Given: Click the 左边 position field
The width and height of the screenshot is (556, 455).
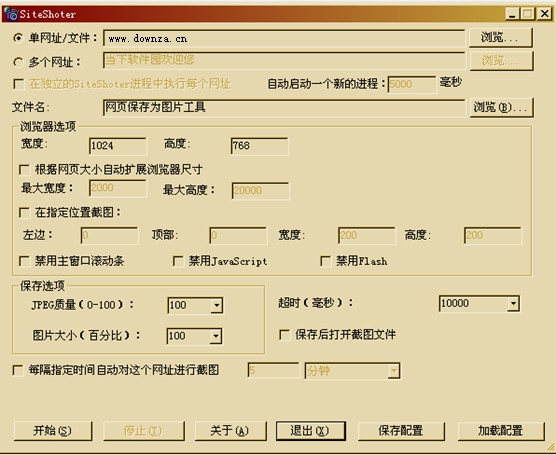Looking at the screenshot, I should coord(110,235).
